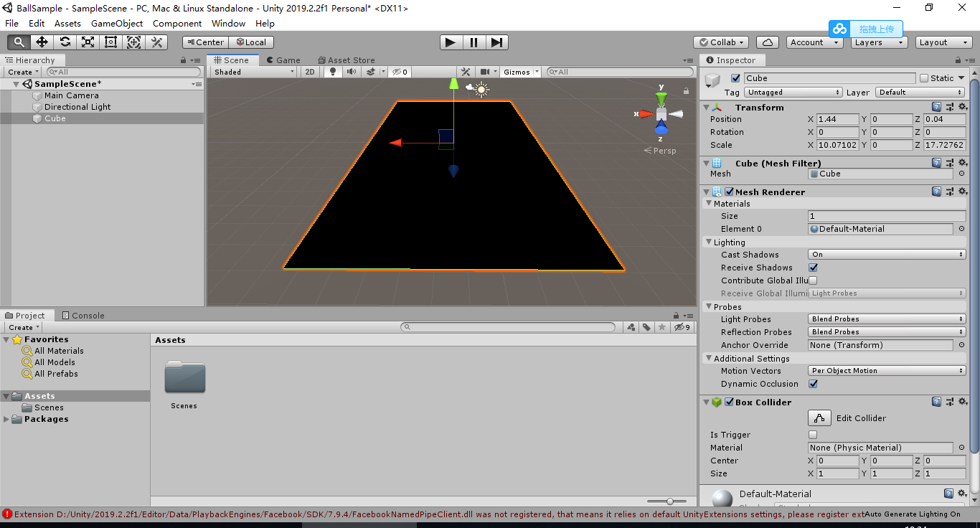
Task: Open the Layout dropdown
Action: tap(943, 42)
